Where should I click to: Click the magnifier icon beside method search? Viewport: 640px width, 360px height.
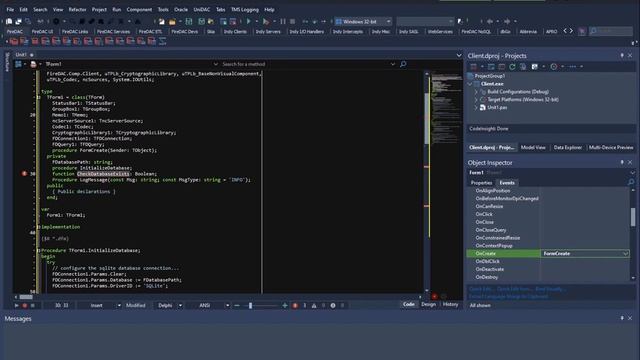click(403, 64)
